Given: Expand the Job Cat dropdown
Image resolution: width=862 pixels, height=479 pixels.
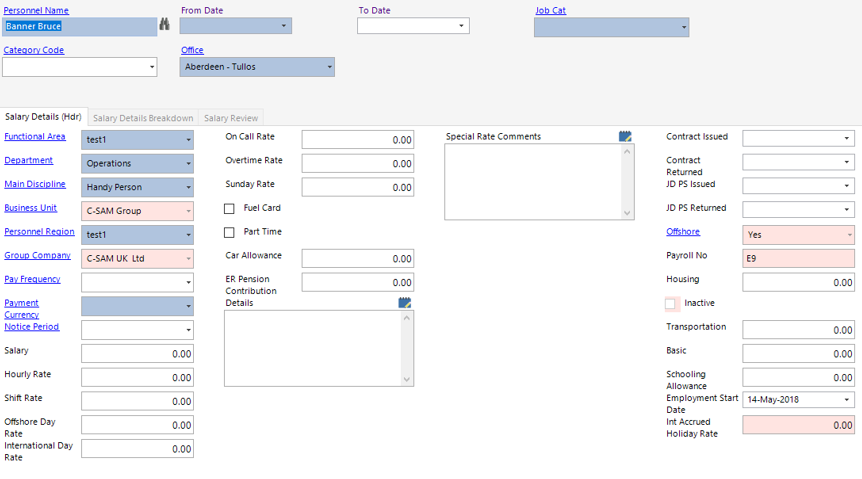Looking at the screenshot, I should coord(683,27).
